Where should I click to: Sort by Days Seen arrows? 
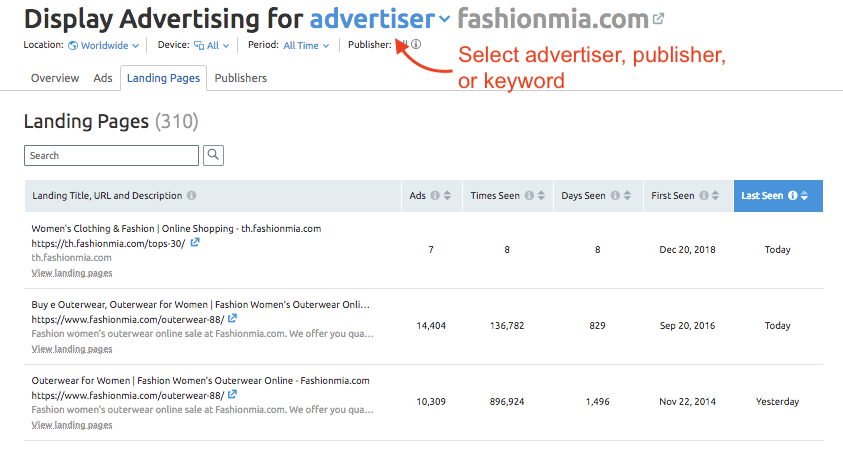[x=627, y=196]
